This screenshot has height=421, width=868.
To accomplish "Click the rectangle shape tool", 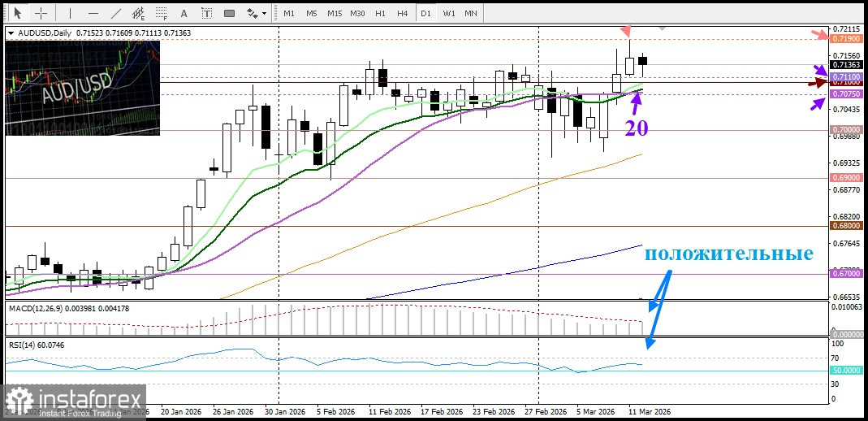I will [229, 13].
